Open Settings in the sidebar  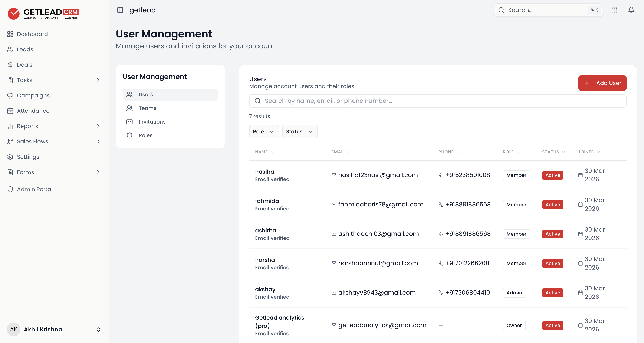coord(28,157)
